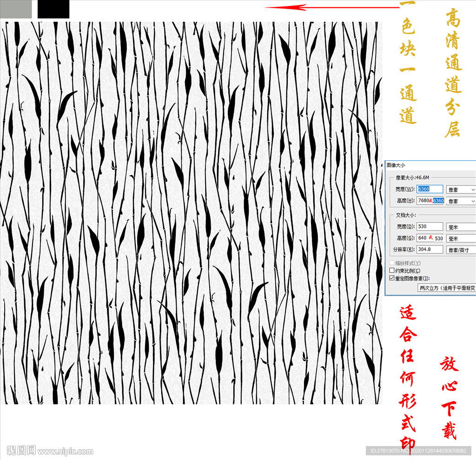The width and height of the screenshot is (476, 460).
Task: Click the pixel height field showing 7680
Action: tap(430, 200)
